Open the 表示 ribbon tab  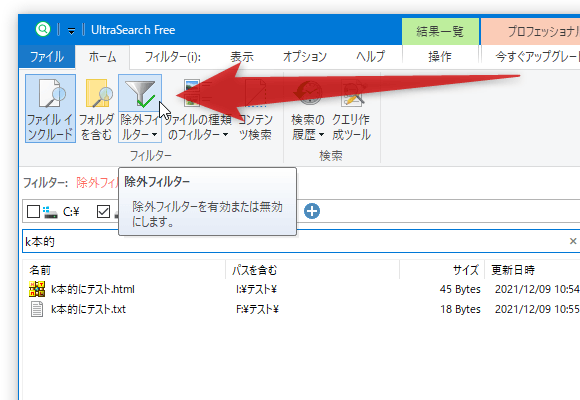[242, 57]
